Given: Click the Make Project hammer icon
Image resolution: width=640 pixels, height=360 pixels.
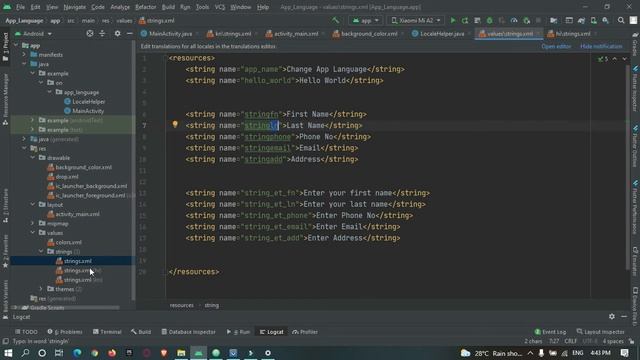Looking at the screenshot, I should 336,20.
